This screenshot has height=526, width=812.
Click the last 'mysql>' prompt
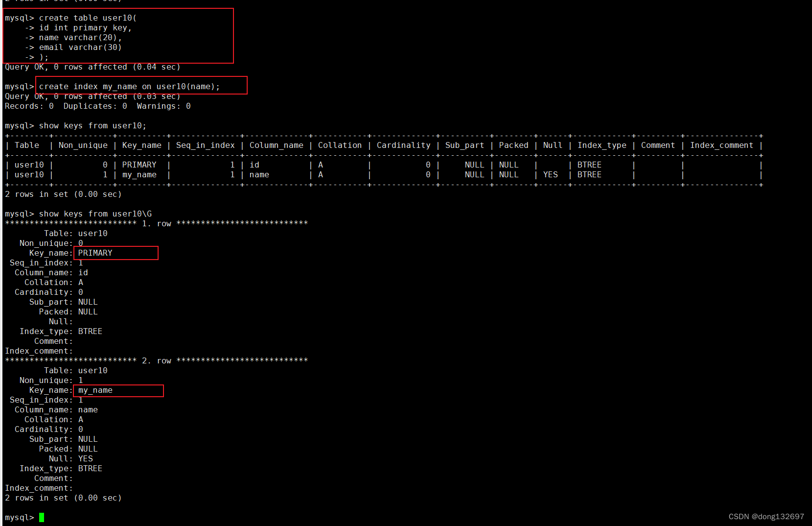tap(20, 518)
